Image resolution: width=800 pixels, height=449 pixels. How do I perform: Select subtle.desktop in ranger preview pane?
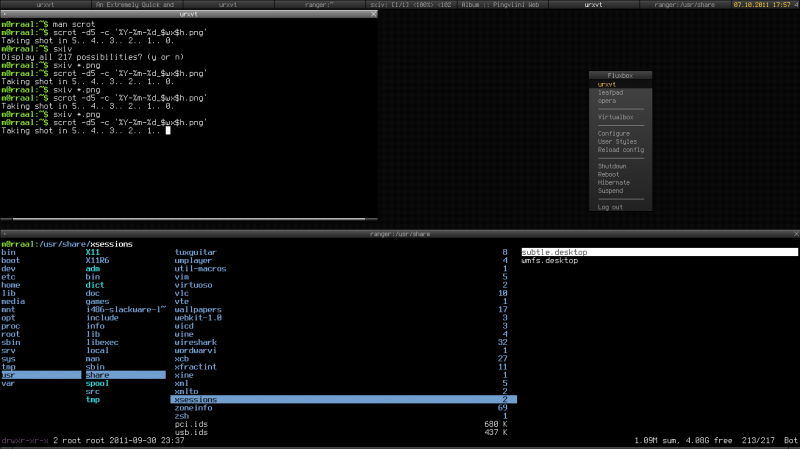[x=659, y=252]
